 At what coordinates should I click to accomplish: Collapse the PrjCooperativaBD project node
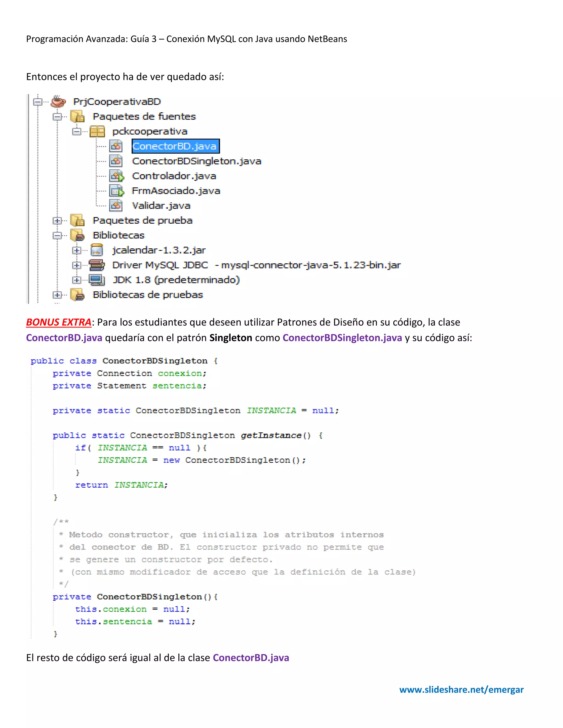tap(38, 102)
